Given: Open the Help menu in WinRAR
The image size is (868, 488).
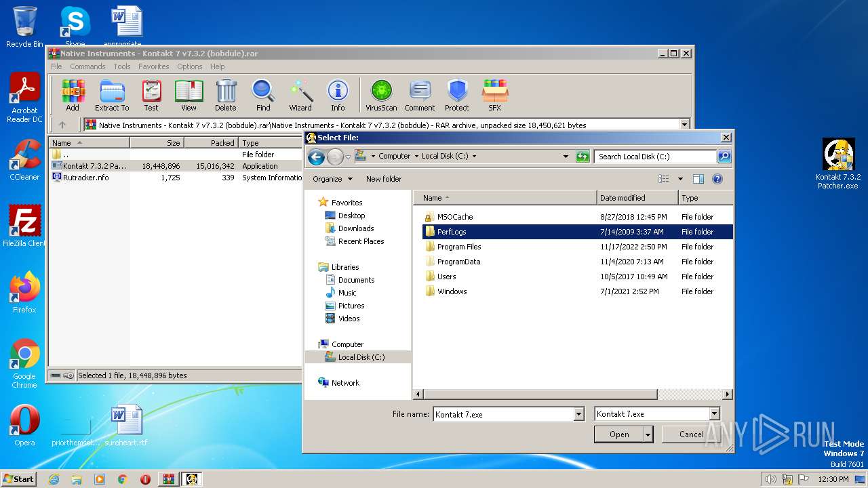Looking at the screenshot, I should [217, 66].
